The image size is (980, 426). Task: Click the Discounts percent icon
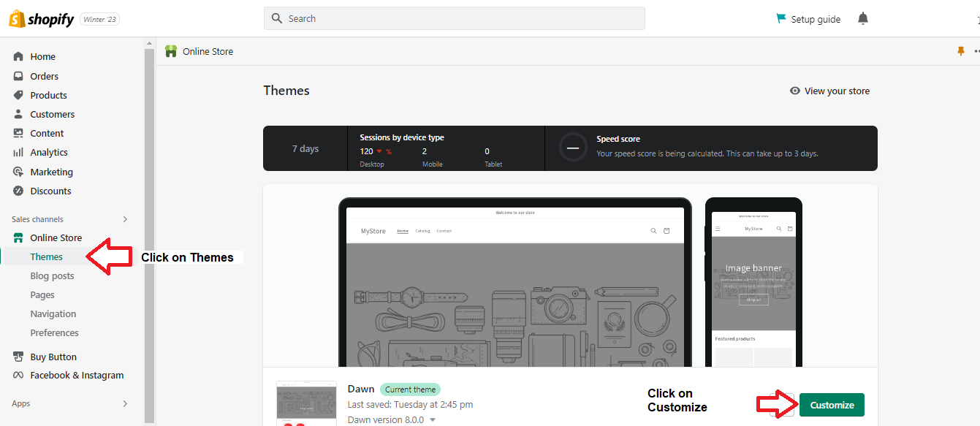(x=18, y=191)
